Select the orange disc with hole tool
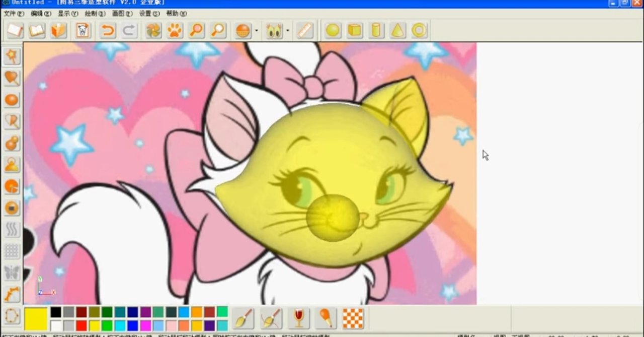The width and height of the screenshot is (644, 337). click(12, 208)
